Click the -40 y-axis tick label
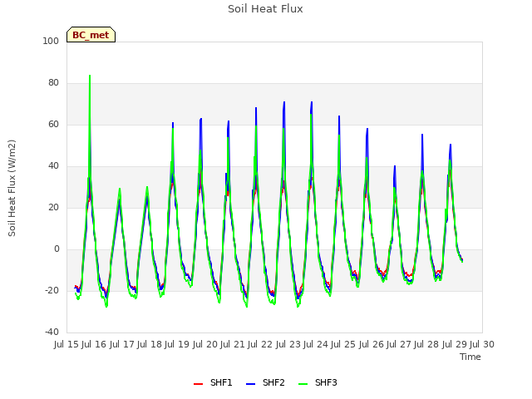532x399 pixels. pyautogui.click(x=52, y=332)
